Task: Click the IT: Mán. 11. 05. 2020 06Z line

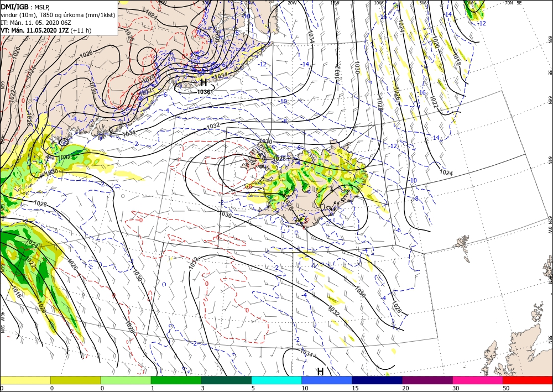Action: pyautogui.click(x=35, y=23)
